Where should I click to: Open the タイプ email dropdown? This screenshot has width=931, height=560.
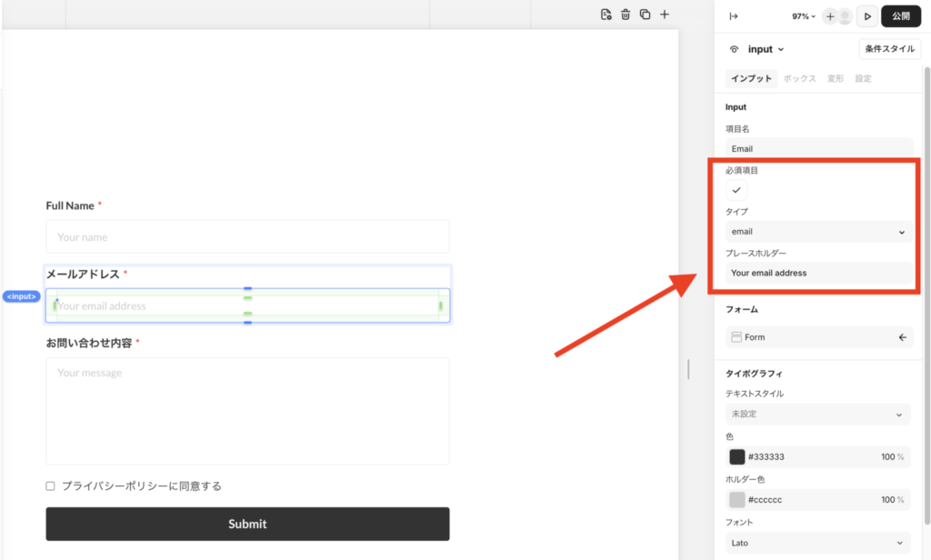tap(818, 232)
